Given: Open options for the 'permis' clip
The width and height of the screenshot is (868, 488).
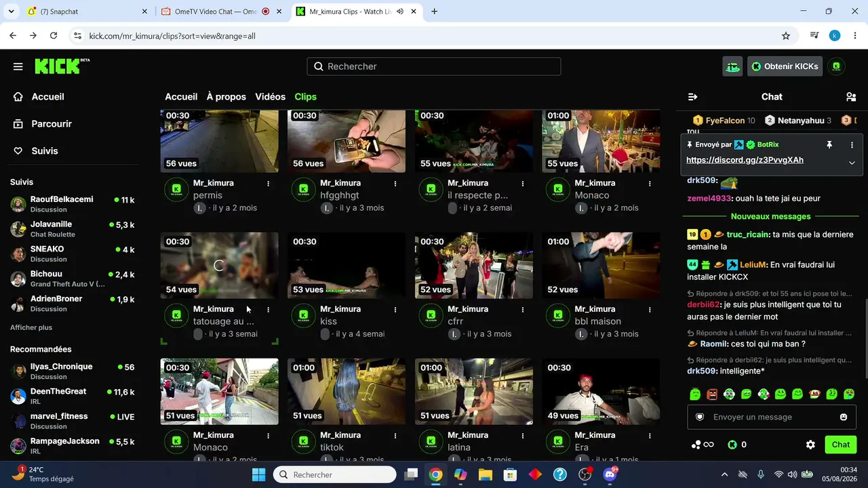Looking at the screenshot, I should point(269,183).
